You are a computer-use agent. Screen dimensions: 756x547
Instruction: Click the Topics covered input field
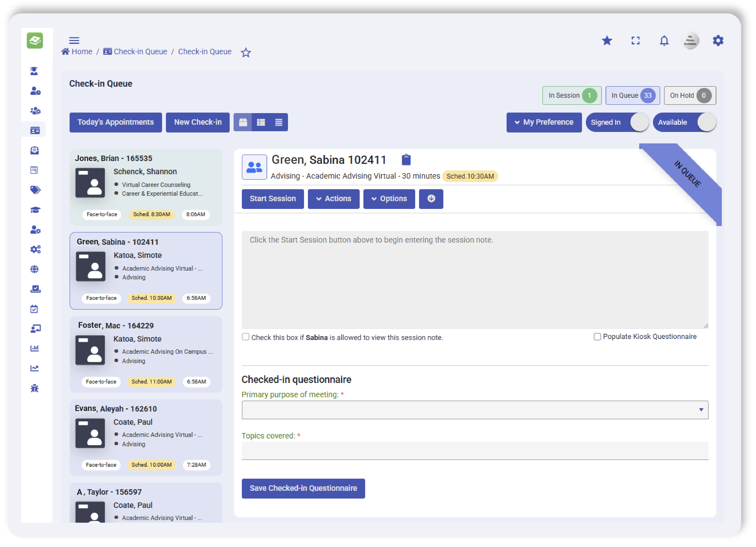point(475,451)
